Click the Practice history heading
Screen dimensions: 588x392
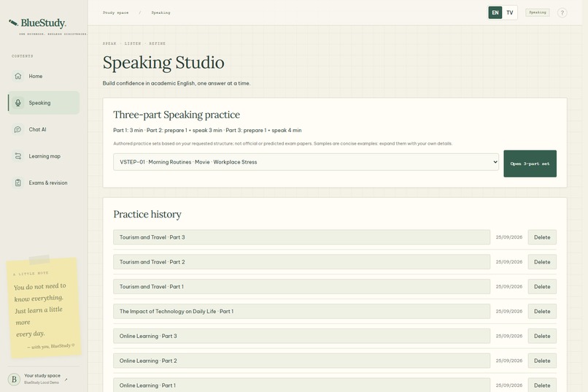point(147,214)
